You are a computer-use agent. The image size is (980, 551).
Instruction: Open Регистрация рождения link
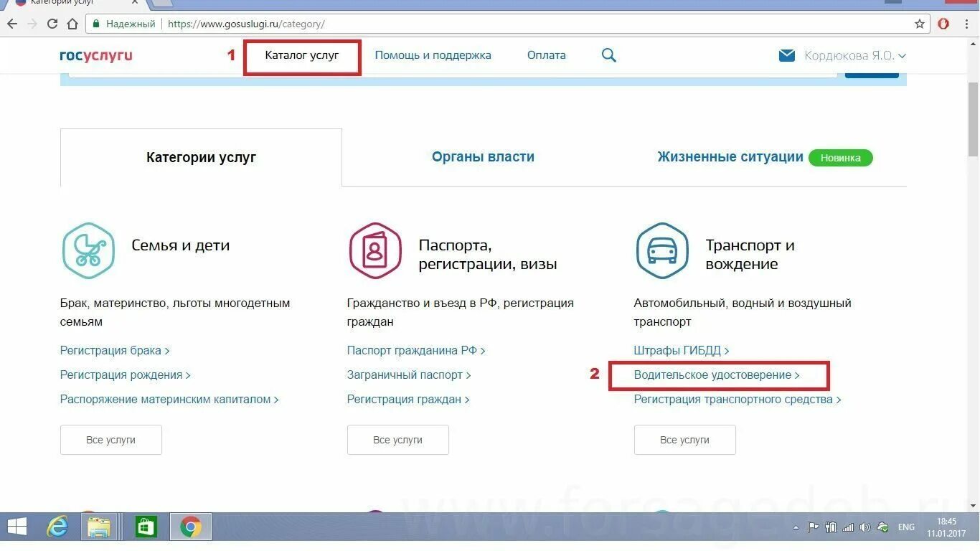click(x=126, y=375)
